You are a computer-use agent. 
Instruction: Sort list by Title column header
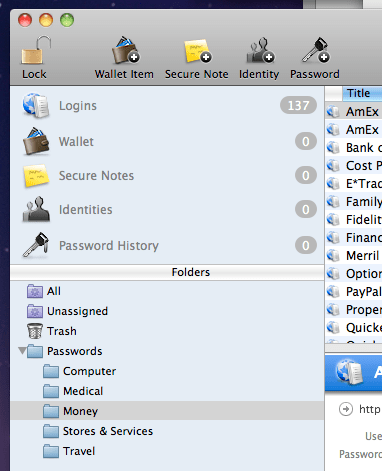tap(362, 93)
